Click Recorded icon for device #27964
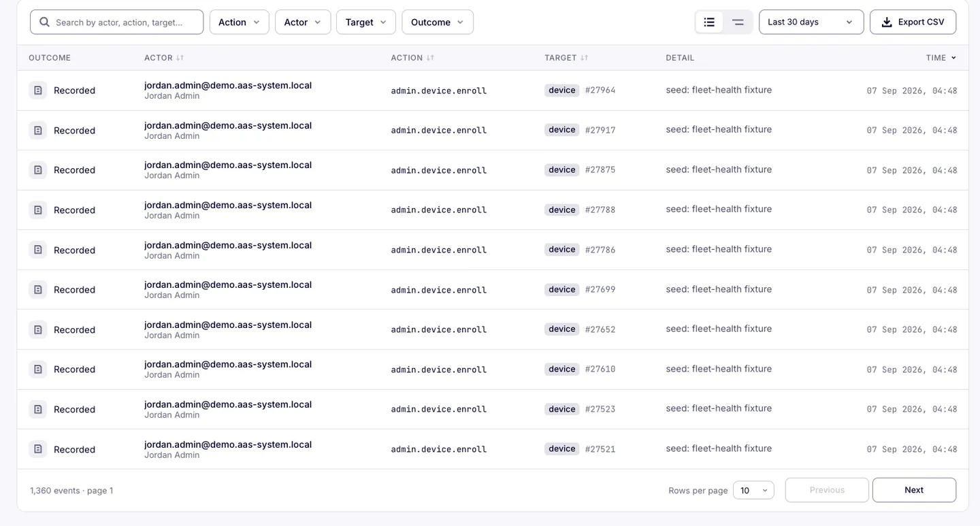 (x=38, y=90)
